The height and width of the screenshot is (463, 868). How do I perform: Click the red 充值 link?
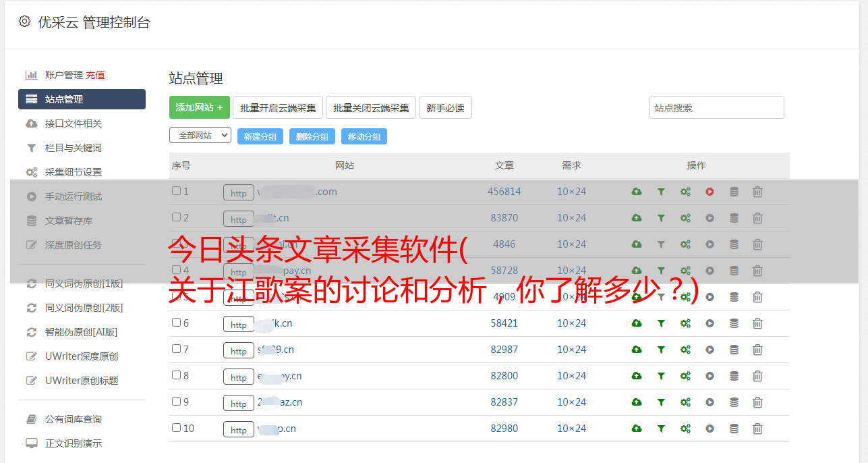[95, 75]
